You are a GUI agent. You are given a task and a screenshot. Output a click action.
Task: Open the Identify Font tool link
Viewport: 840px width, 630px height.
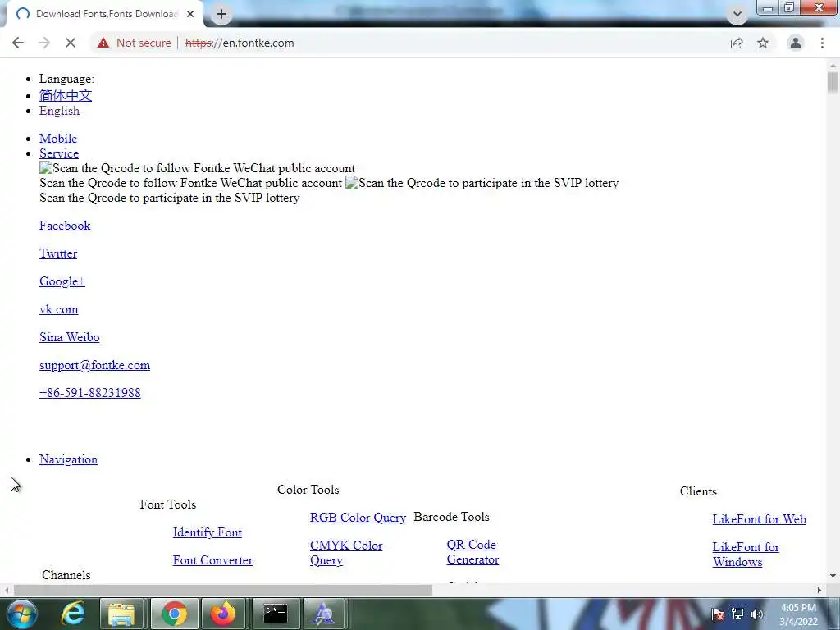(x=208, y=532)
